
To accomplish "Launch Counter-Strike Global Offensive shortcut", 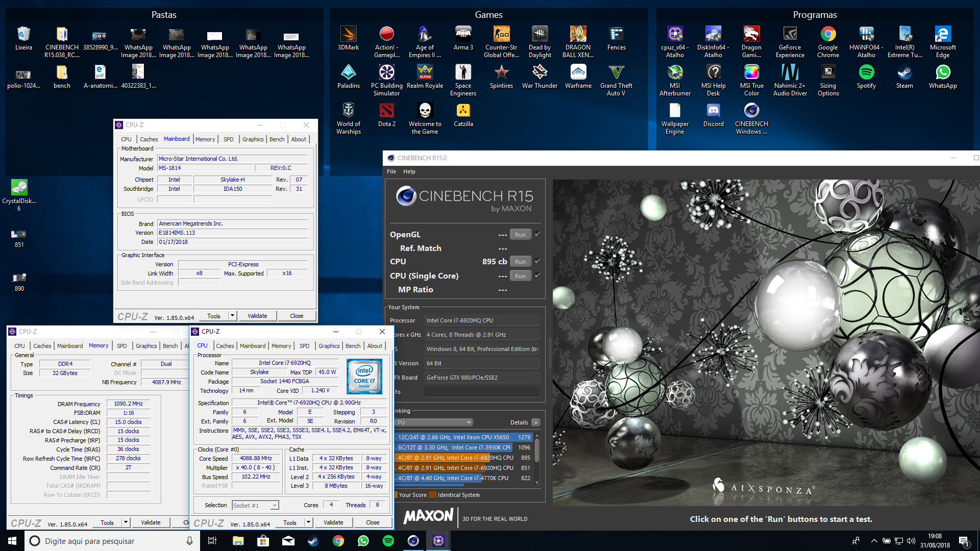I will (501, 42).
